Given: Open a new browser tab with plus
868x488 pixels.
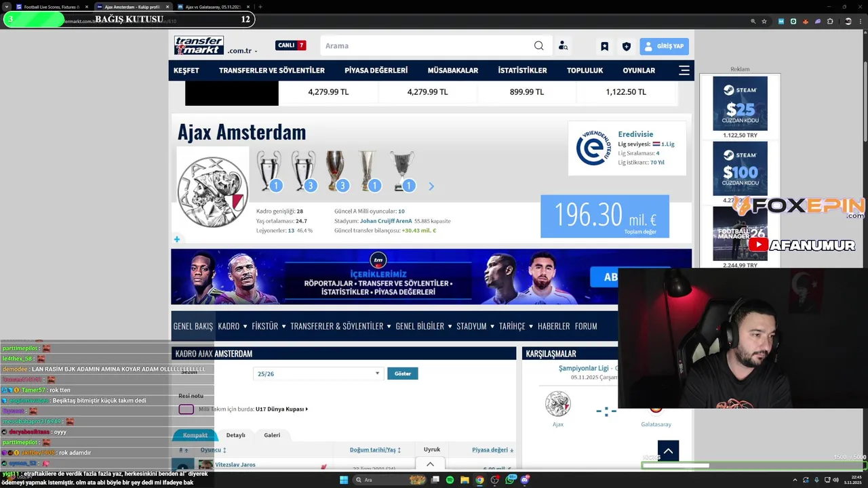Looking at the screenshot, I should click(x=260, y=7).
